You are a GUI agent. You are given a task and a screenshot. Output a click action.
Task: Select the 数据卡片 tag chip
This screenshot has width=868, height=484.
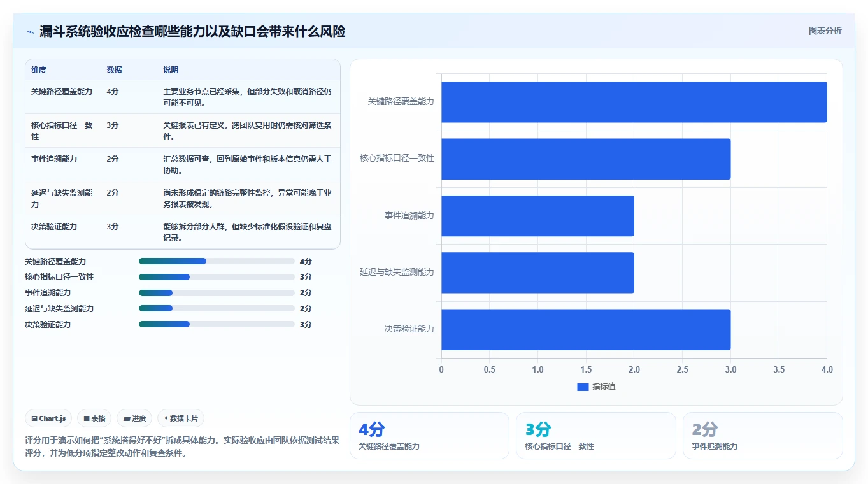(181, 418)
